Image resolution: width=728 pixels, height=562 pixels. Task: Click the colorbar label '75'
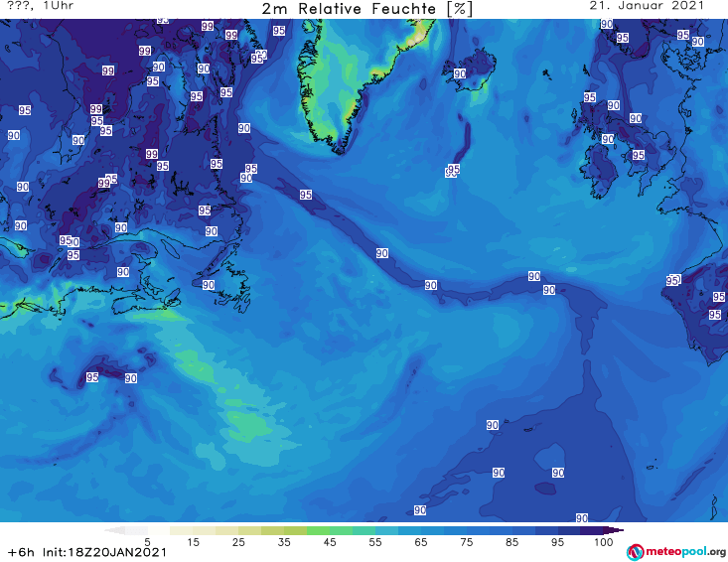point(467,542)
